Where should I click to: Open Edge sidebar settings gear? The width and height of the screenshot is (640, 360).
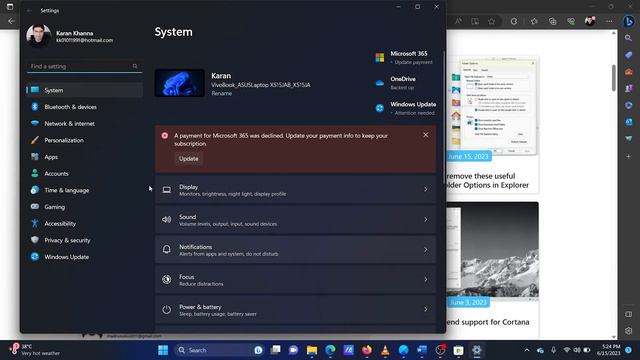coord(629,331)
